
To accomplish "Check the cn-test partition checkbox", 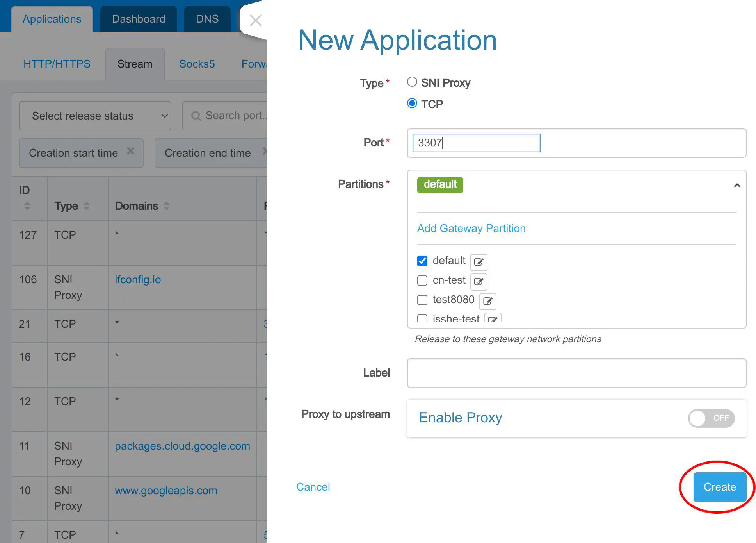I will pyautogui.click(x=422, y=280).
